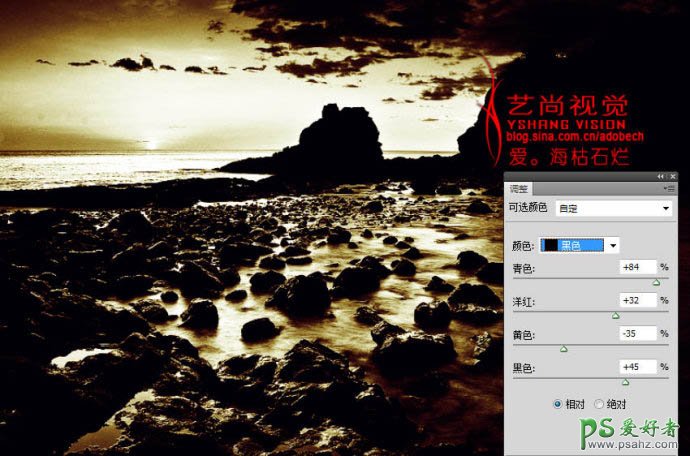Collapse the adjustments panel with double-arrow icon
The image size is (690, 456).
[x=659, y=175]
